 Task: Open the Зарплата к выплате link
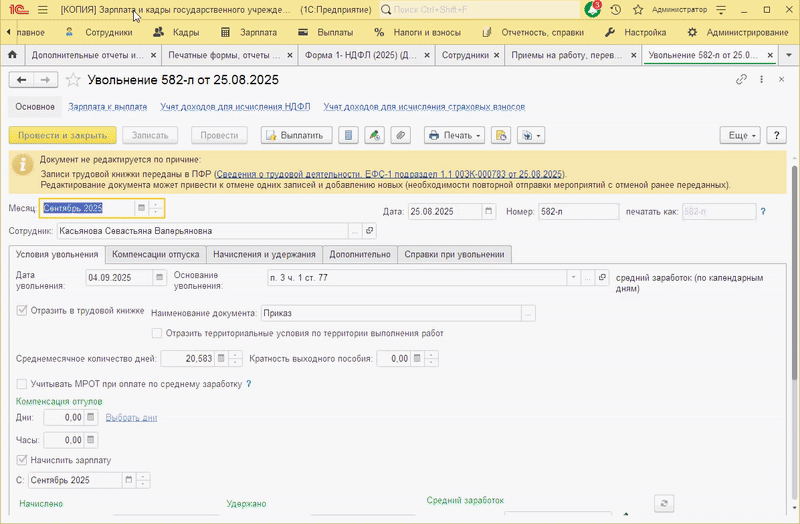108,107
